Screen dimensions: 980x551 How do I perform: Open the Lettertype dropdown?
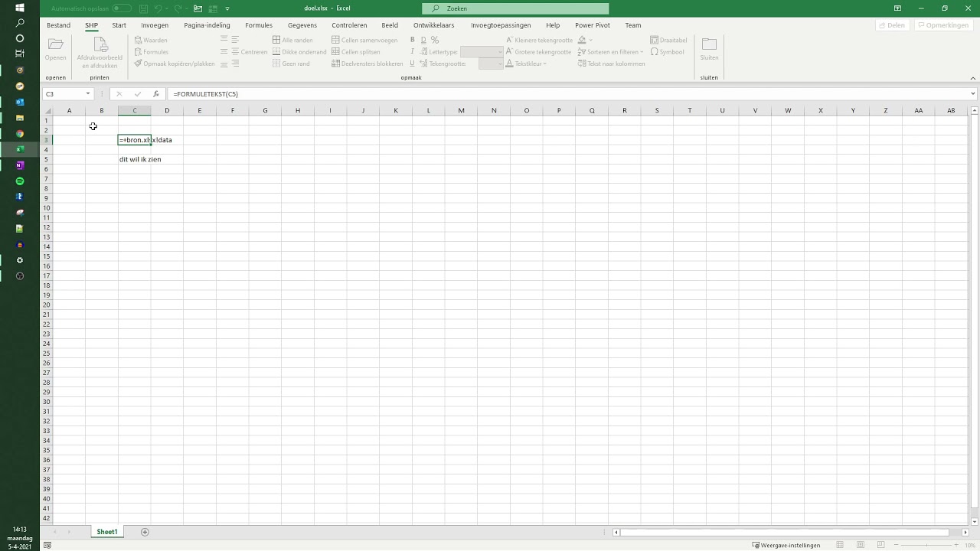coord(501,52)
